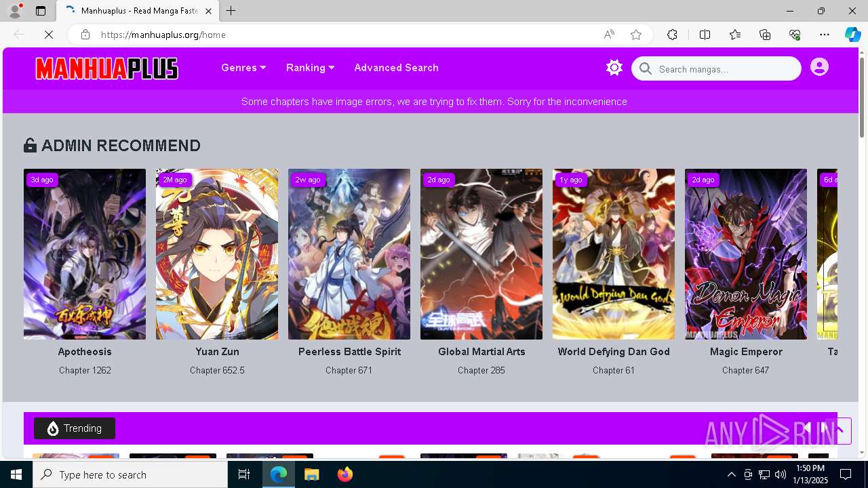Open Chapter 652.5 of Yuan Zun
The width and height of the screenshot is (868, 488).
pos(217,370)
